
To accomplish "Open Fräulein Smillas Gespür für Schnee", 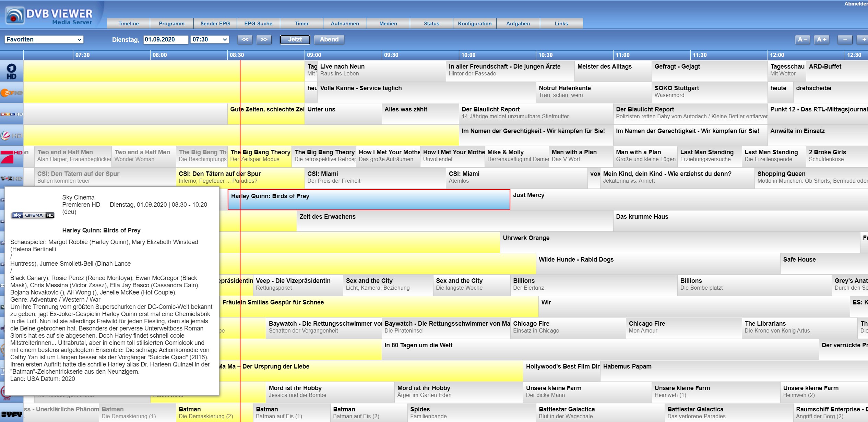I will (x=379, y=306).
